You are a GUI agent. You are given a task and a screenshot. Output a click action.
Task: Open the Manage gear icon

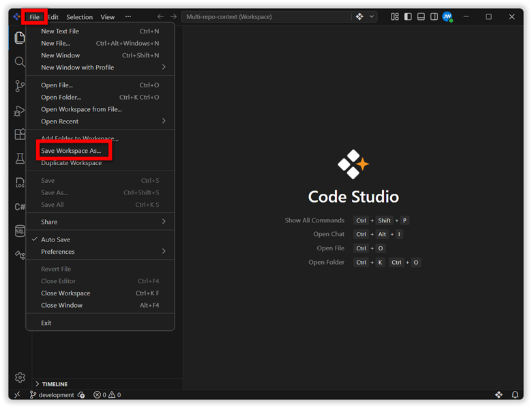[20, 377]
